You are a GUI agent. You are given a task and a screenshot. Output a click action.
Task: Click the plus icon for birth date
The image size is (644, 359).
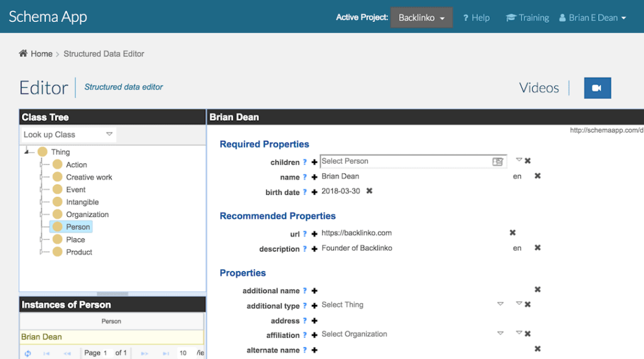(314, 192)
